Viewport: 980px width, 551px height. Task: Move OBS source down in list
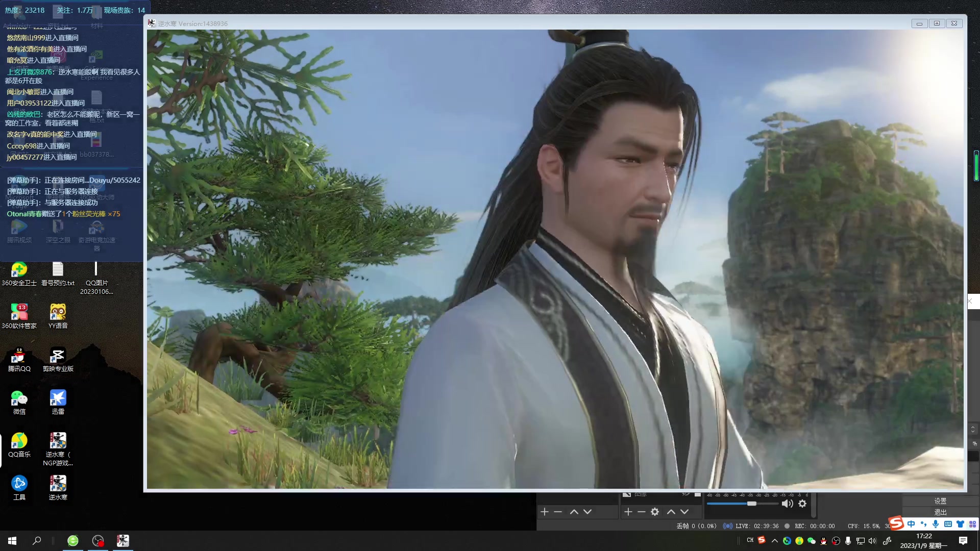click(x=684, y=512)
